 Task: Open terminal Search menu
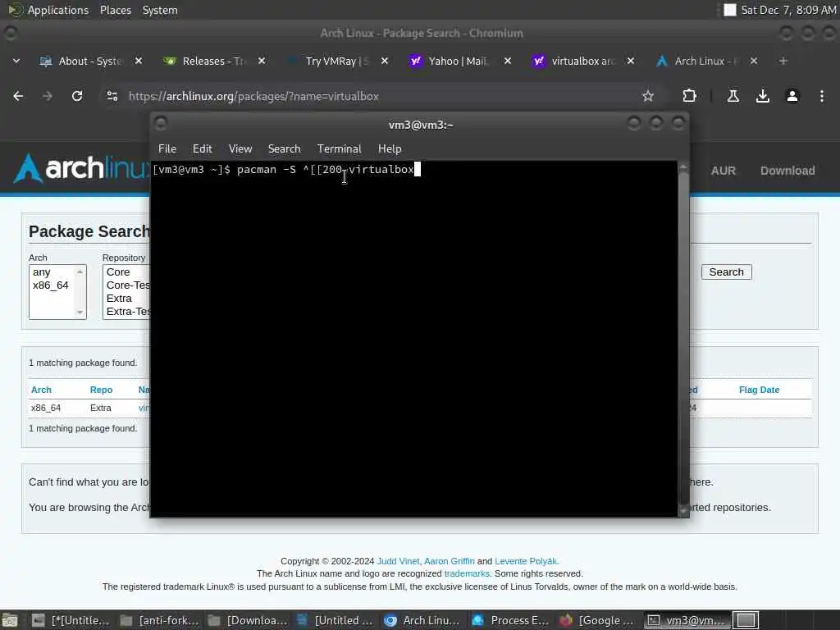(x=284, y=149)
